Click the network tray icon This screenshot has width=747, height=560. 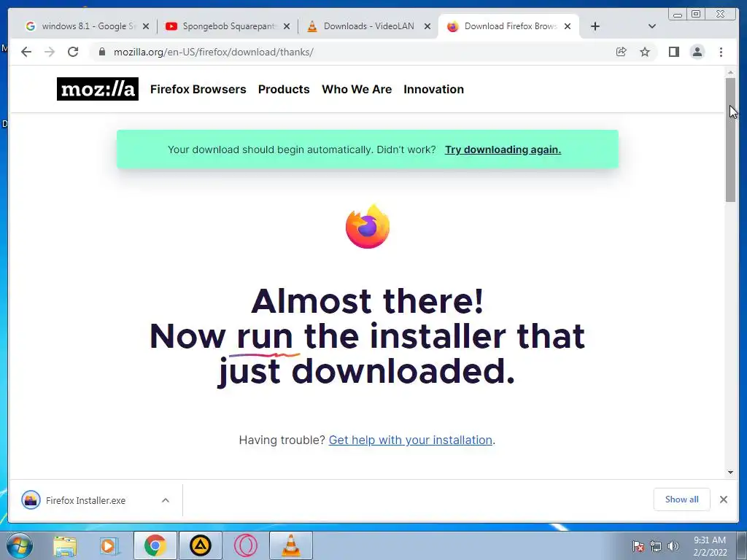tap(656, 546)
